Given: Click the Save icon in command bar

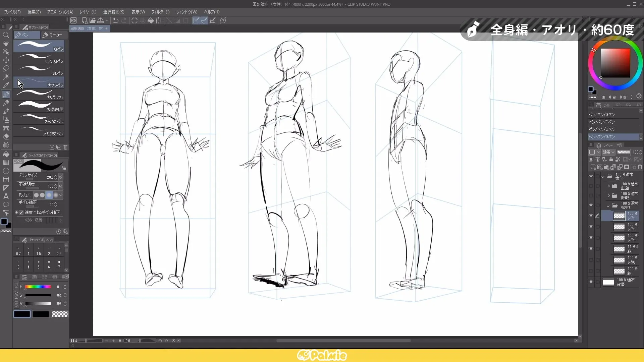Looking at the screenshot, I should click(x=100, y=20).
